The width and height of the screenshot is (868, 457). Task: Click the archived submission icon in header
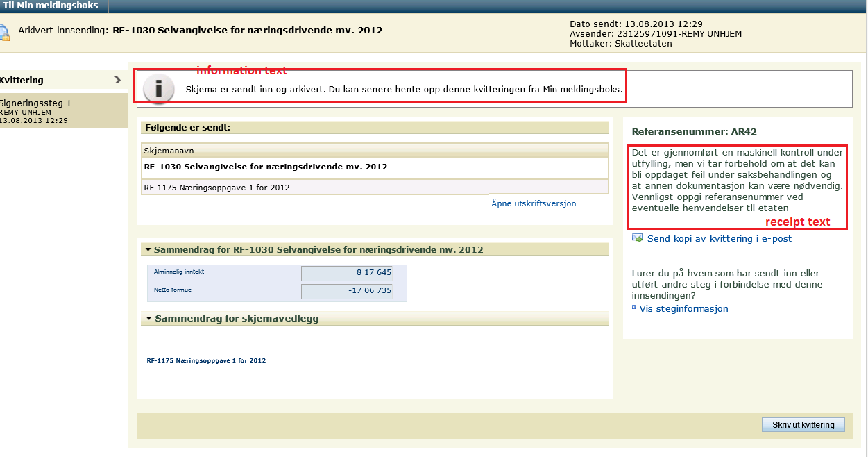click(x=4, y=32)
